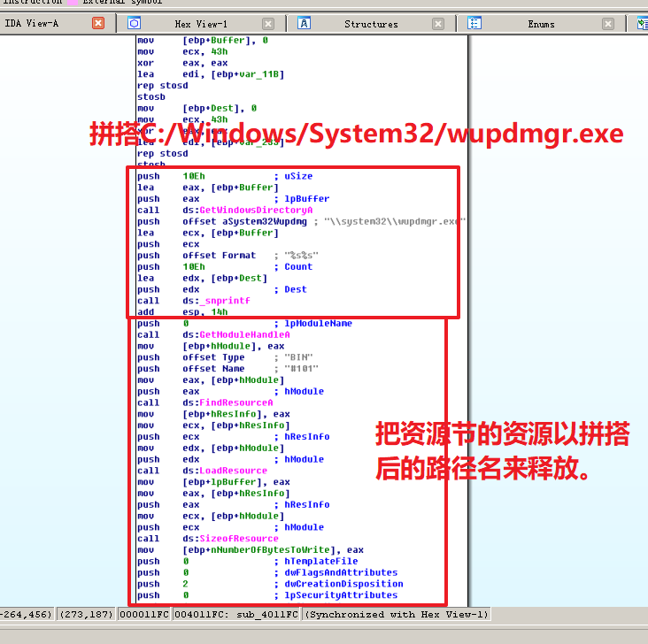Close the Structures tab

coord(438,24)
